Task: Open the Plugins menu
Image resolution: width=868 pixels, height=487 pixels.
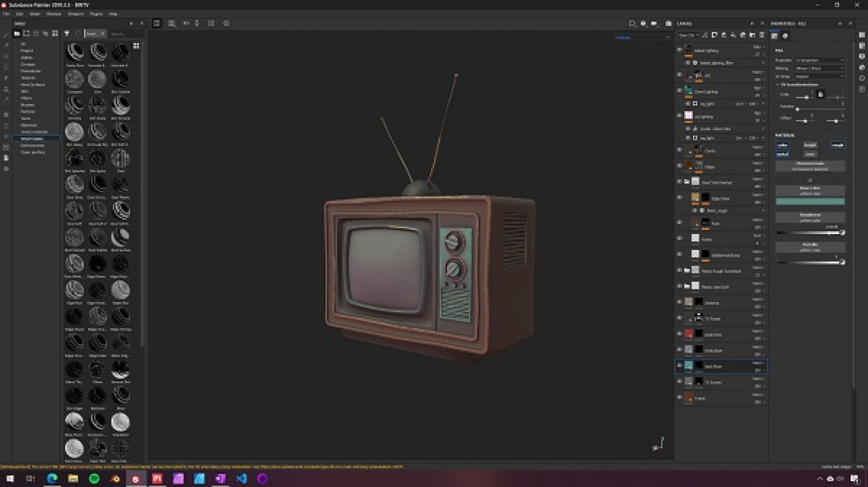Action: [96, 14]
